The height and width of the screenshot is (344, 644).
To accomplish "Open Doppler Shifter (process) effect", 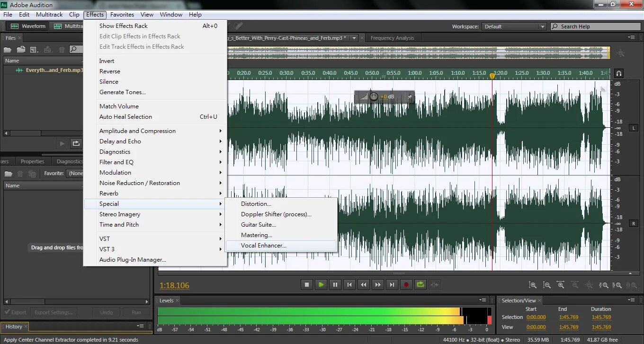I will tap(281, 214).
